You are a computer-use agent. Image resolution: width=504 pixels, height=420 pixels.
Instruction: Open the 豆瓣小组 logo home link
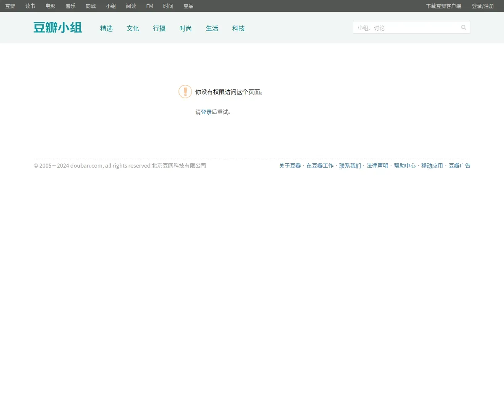[58, 28]
